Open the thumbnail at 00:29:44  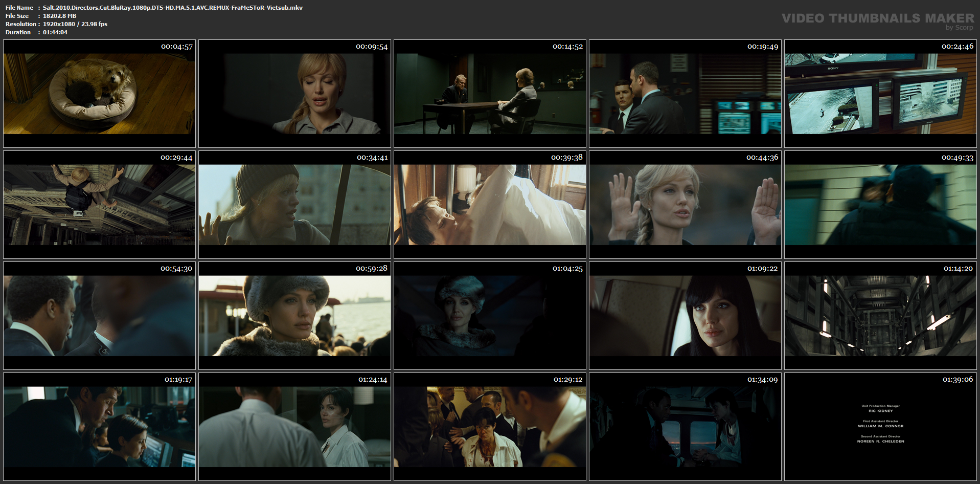pos(99,205)
